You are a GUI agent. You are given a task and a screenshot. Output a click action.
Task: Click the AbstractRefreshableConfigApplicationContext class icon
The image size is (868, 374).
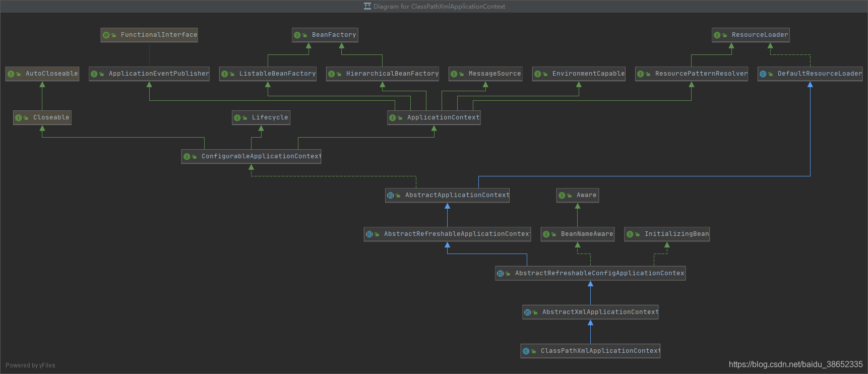pyautogui.click(x=501, y=274)
